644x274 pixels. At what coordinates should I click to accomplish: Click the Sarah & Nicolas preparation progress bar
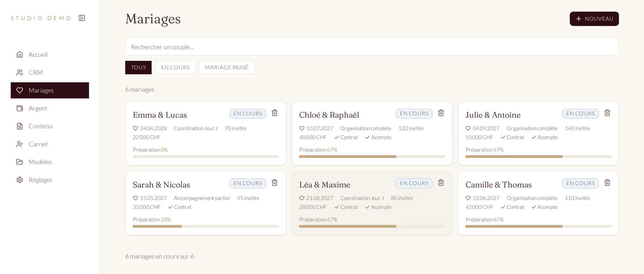206,226
